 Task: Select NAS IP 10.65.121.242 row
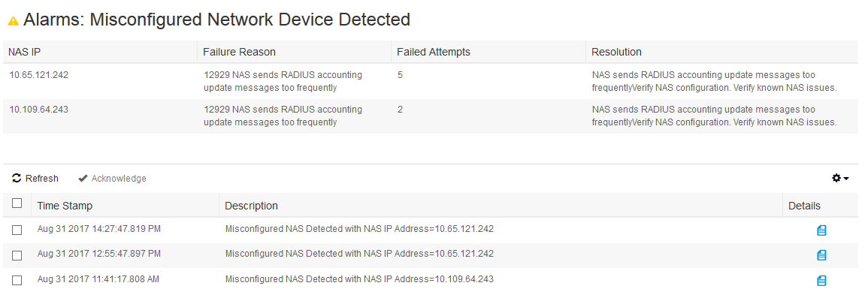click(431, 81)
